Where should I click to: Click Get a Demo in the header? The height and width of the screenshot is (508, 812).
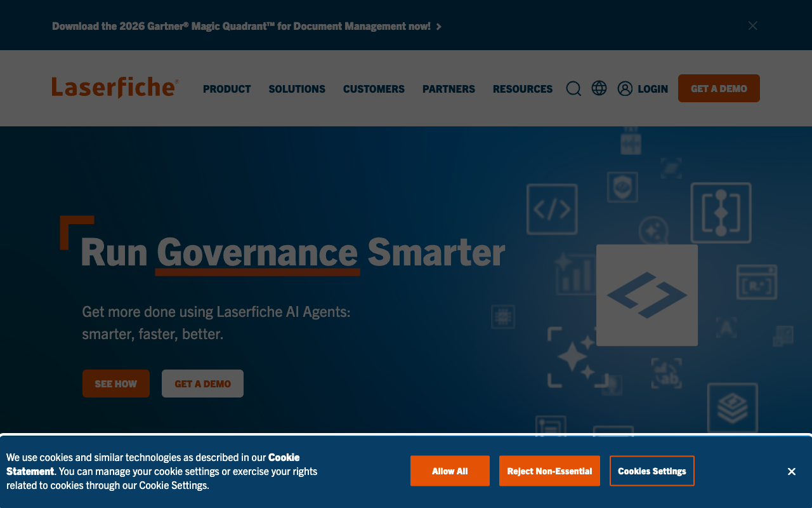(x=719, y=88)
